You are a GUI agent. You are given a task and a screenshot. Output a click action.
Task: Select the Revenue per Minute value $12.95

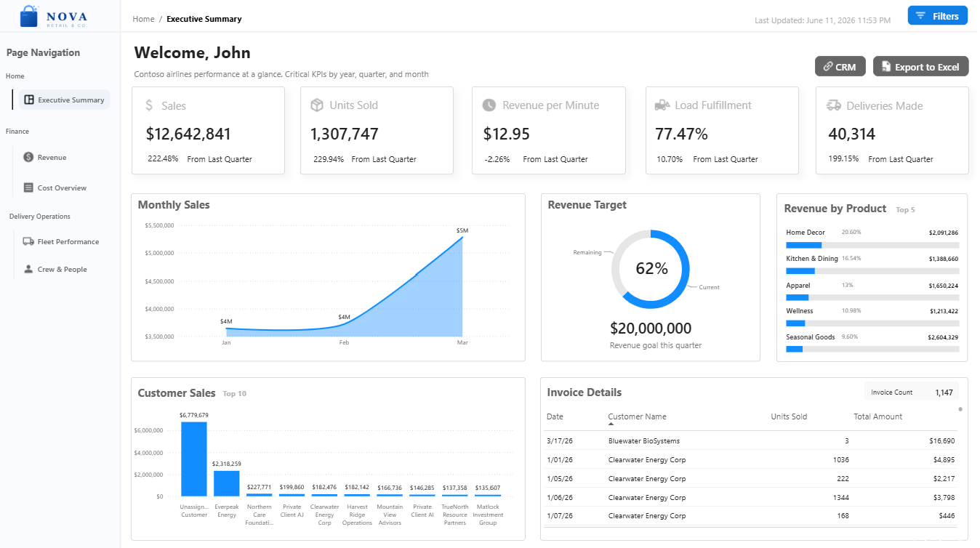pyautogui.click(x=507, y=134)
